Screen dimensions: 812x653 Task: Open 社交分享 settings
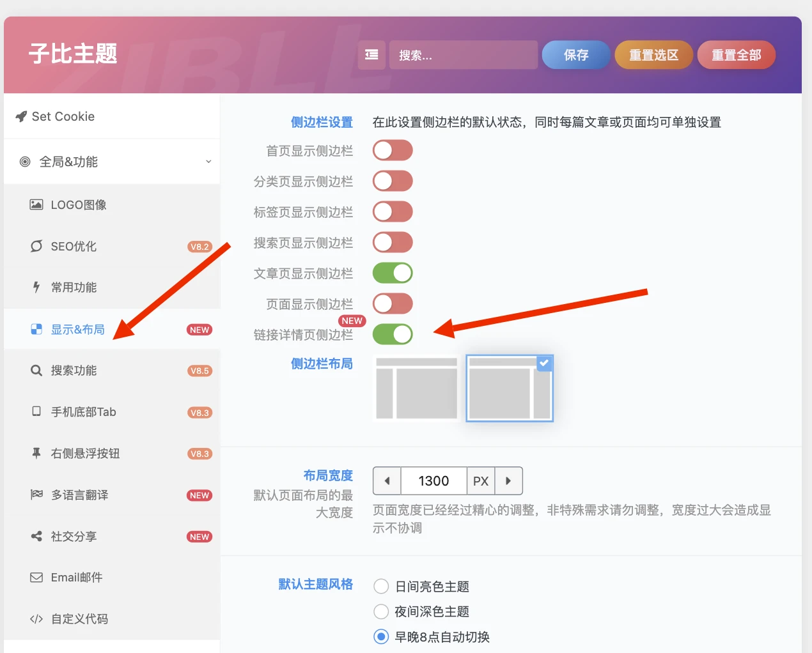(x=112, y=536)
